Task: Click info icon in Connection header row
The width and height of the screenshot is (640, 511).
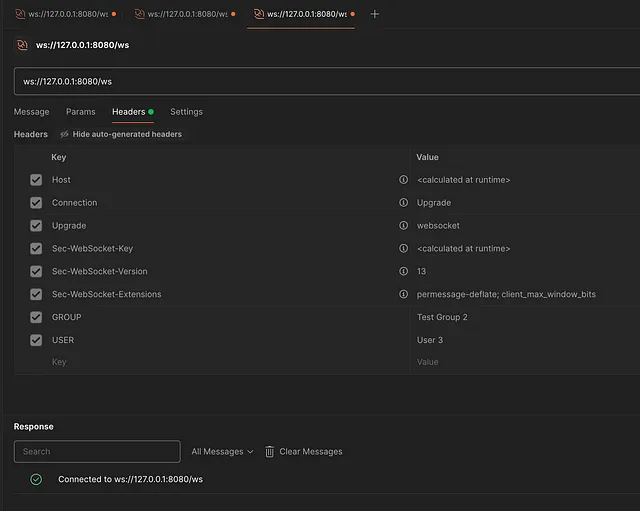Action: [404, 203]
